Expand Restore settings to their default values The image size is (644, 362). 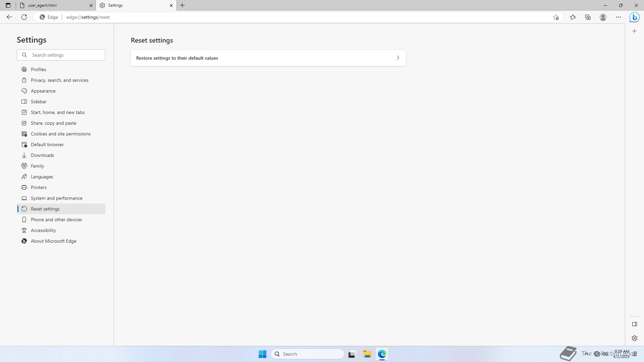pos(268,58)
